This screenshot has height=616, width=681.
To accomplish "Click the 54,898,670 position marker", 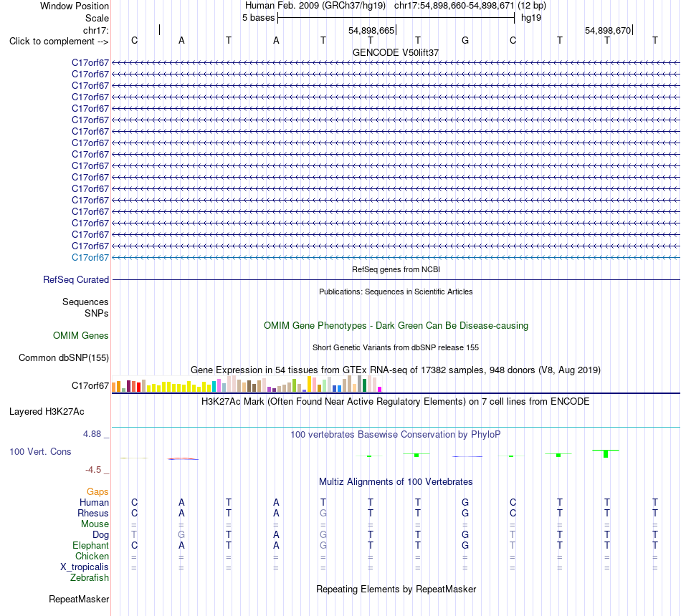I will tap(608, 30).
